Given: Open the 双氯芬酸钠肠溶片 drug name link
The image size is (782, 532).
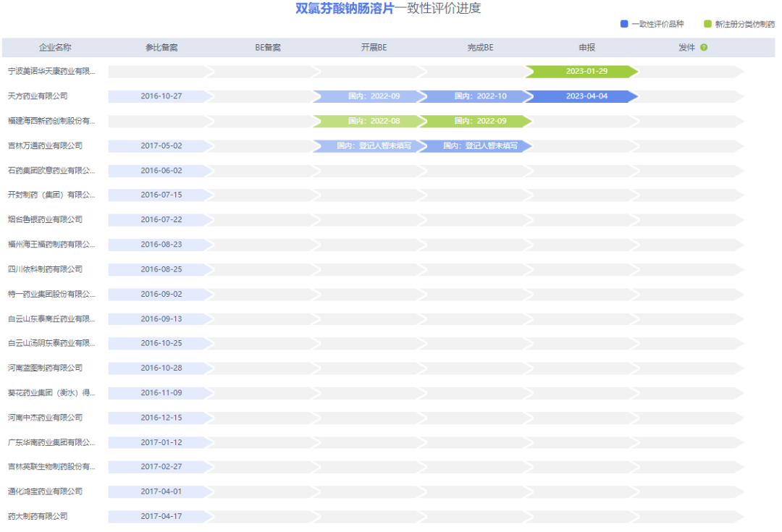Looking at the screenshot, I should tap(345, 9).
